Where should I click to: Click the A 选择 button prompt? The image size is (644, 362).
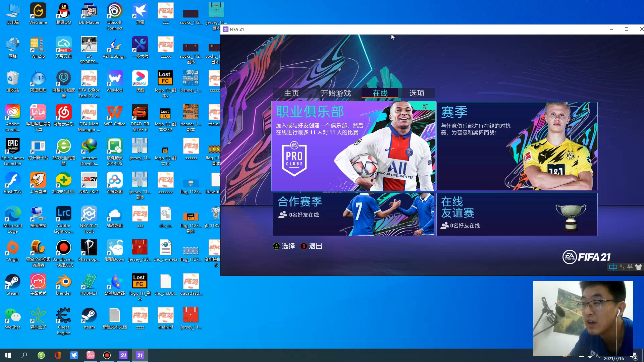pos(284,246)
